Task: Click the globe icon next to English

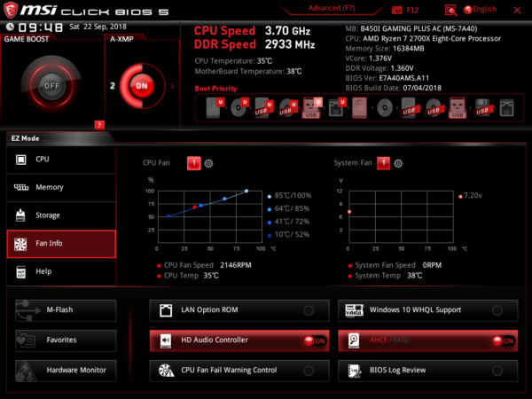Action: tap(467, 10)
